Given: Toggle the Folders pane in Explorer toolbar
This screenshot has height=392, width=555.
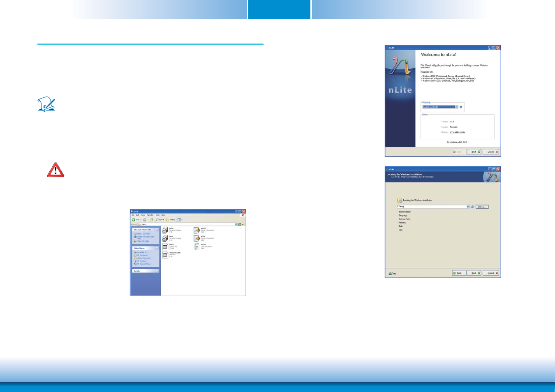Looking at the screenshot, I should click(170, 220).
